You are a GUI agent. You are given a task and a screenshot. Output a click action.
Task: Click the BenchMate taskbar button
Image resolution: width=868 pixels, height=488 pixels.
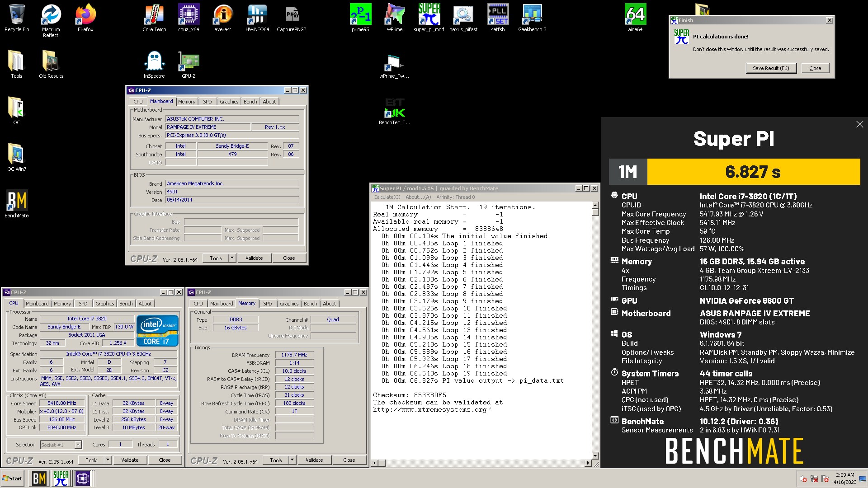point(39,478)
